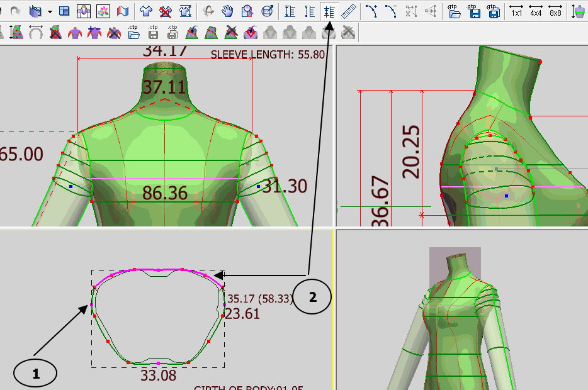Select the pink point on the cross-section's left edge
This screenshot has width=588, height=390.
pos(92,304)
